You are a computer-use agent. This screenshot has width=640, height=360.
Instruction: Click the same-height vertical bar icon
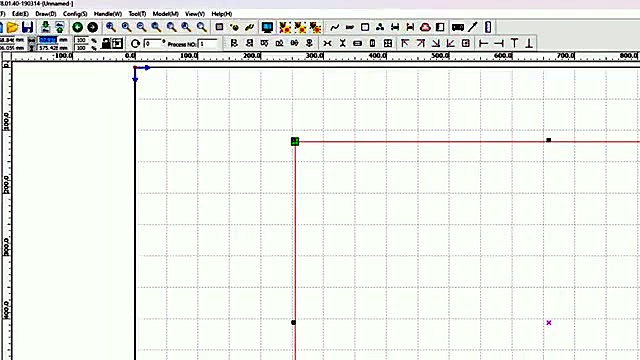[x=372, y=43]
